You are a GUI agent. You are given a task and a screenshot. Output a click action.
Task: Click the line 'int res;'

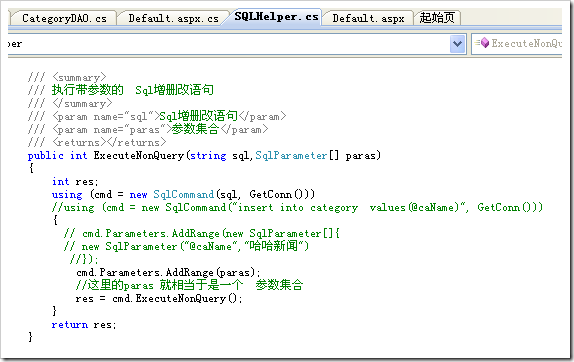(x=75, y=182)
